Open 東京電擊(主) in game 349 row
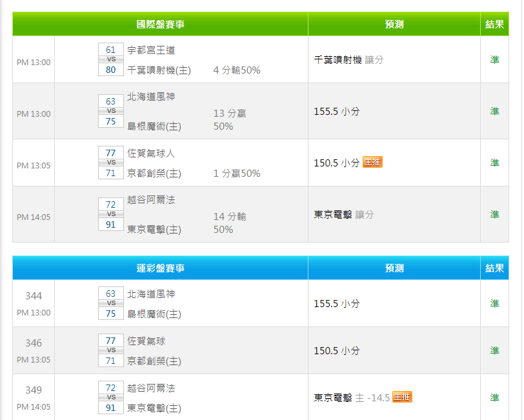Image resolution: width=524 pixels, height=420 pixels. tap(154, 408)
